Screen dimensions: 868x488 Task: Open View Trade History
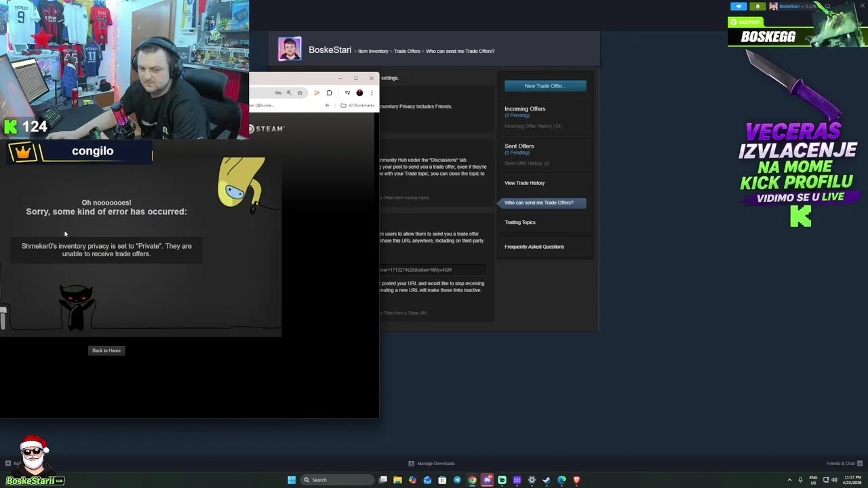pyautogui.click(x=524, y=183)
